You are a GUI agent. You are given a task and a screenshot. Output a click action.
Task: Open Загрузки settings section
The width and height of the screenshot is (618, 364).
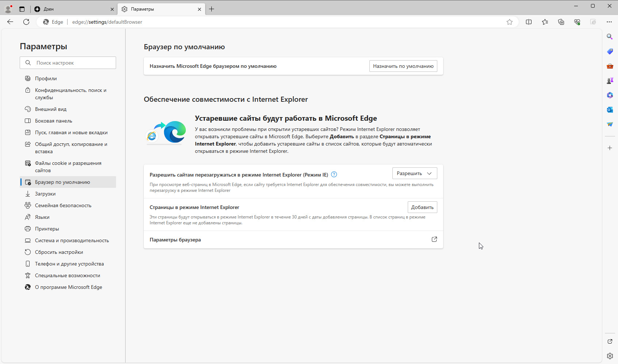coord(68,194)
